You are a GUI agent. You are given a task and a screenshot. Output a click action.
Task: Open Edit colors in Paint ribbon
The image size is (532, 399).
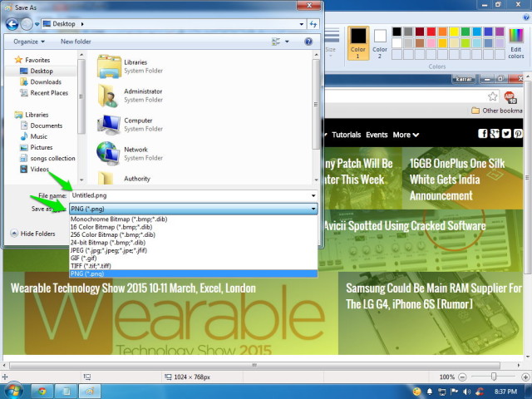tap(516, 43)
